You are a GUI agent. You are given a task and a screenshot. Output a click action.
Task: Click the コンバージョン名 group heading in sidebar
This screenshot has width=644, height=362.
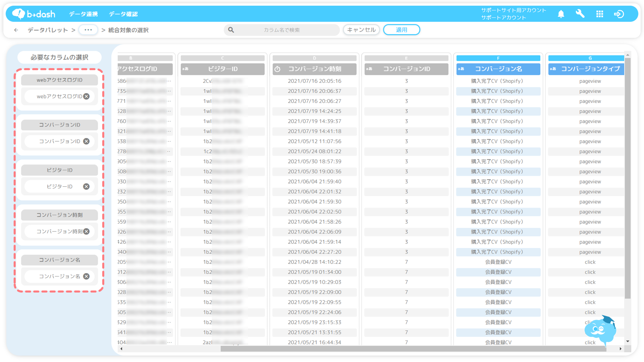pos(59,260)
